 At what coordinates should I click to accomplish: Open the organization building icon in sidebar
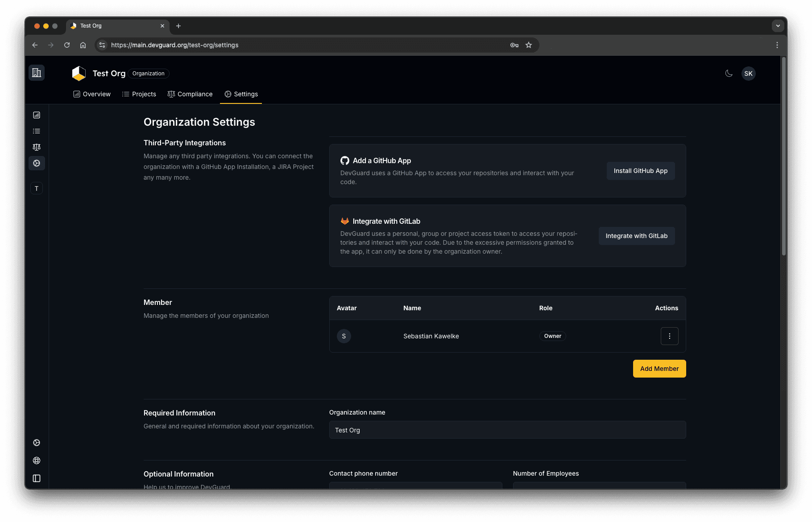click(x=36, y=72)
